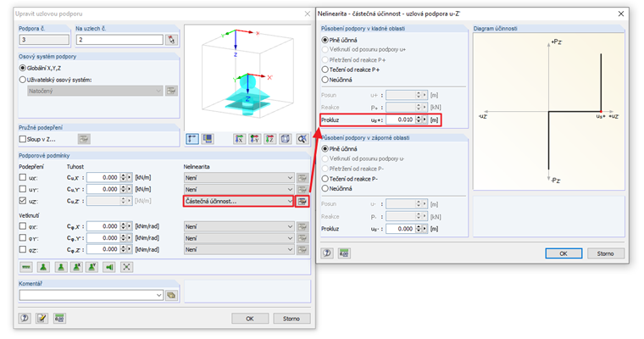Toggle dimension display icon under 3D preview
The width and height of the screenshot is (644, 339).
(192, 139)
